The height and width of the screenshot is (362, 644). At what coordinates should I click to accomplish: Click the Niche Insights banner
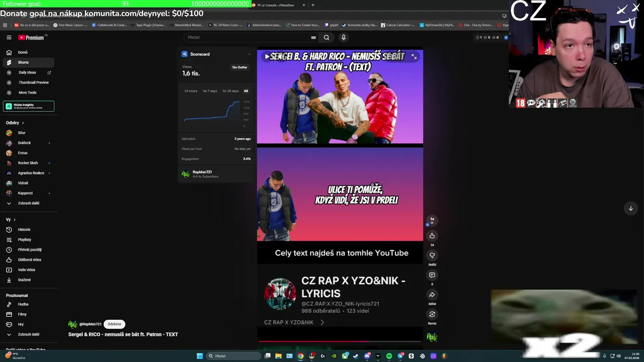pyautogui.click(x=29, y=106)
